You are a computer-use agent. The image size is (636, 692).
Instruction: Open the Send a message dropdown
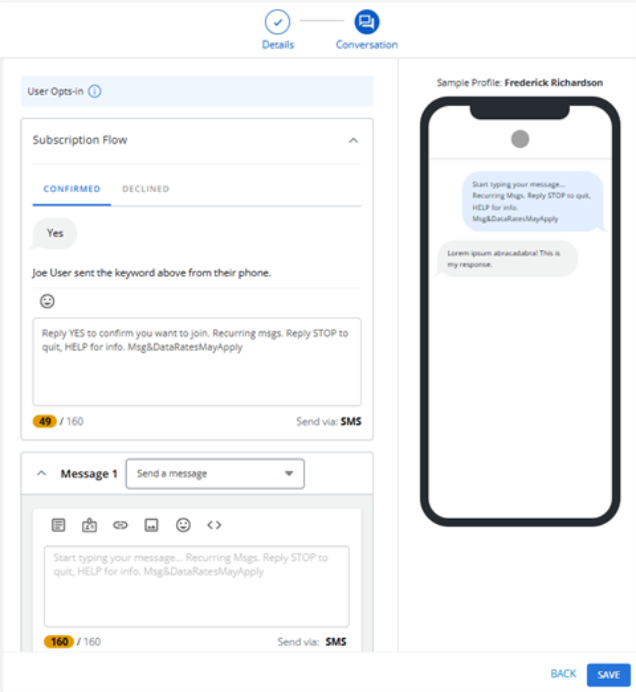pos(215,474)
